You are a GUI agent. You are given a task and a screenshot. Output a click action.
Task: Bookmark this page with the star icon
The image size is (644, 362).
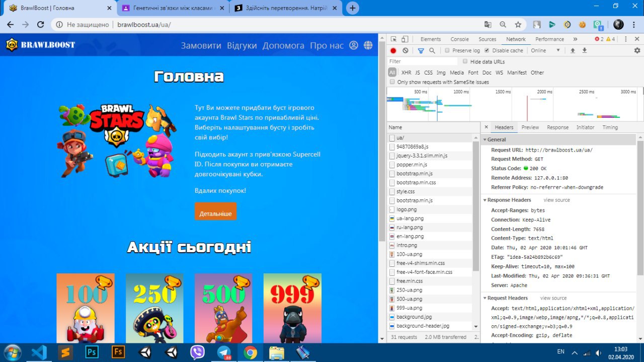518,24
